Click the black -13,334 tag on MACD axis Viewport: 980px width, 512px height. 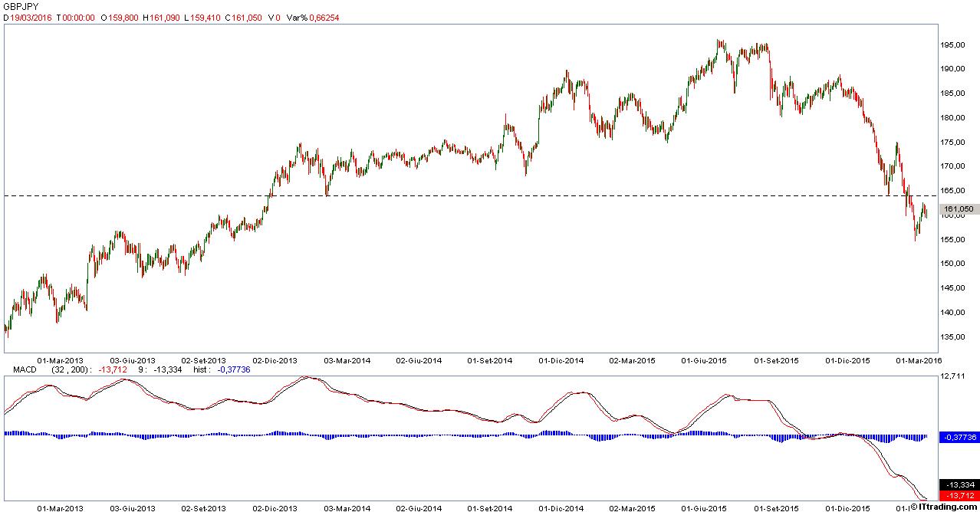point(960,485)
